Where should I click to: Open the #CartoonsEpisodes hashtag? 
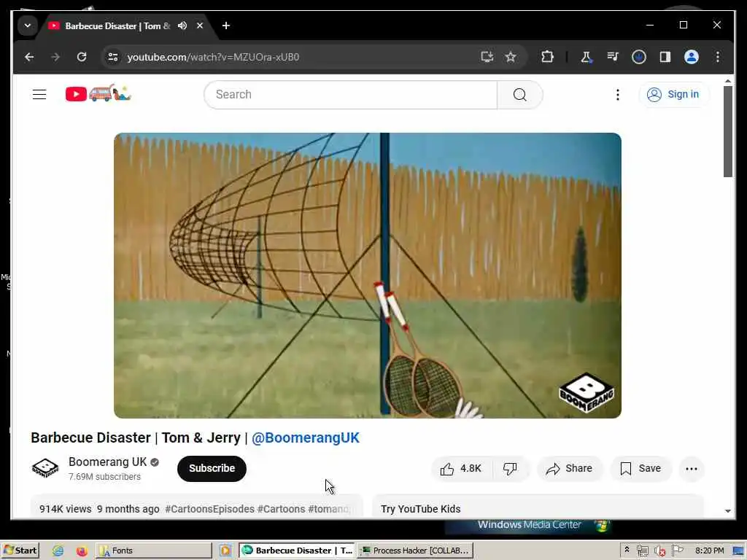tap(209, 509)
